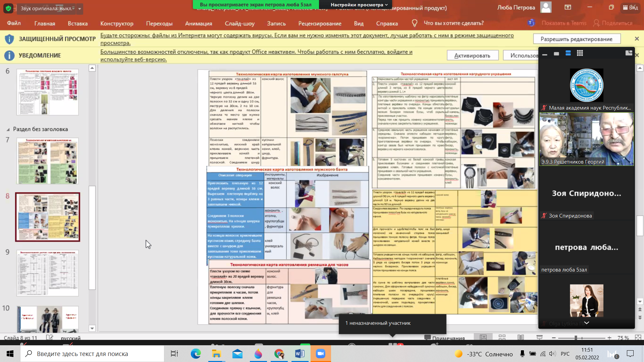644x362 pixels.
Task: Collapse the Раздел без заголовка section
Action: 8,129
